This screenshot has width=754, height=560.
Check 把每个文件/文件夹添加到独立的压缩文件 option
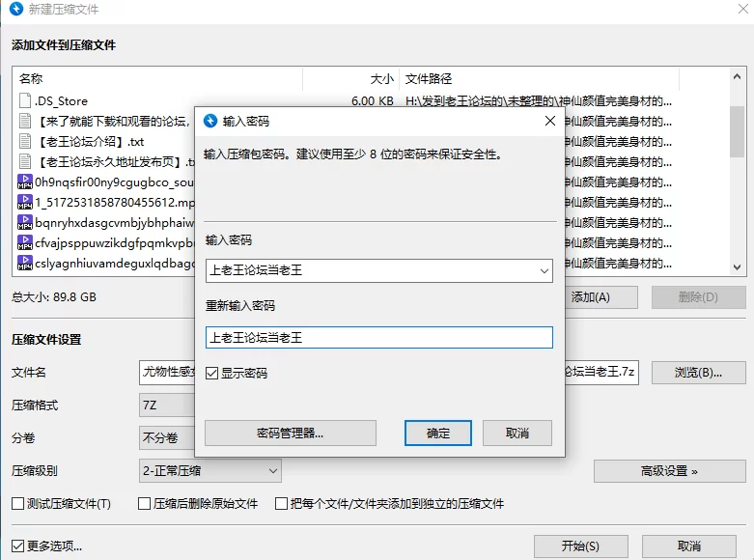coord(281,503)
